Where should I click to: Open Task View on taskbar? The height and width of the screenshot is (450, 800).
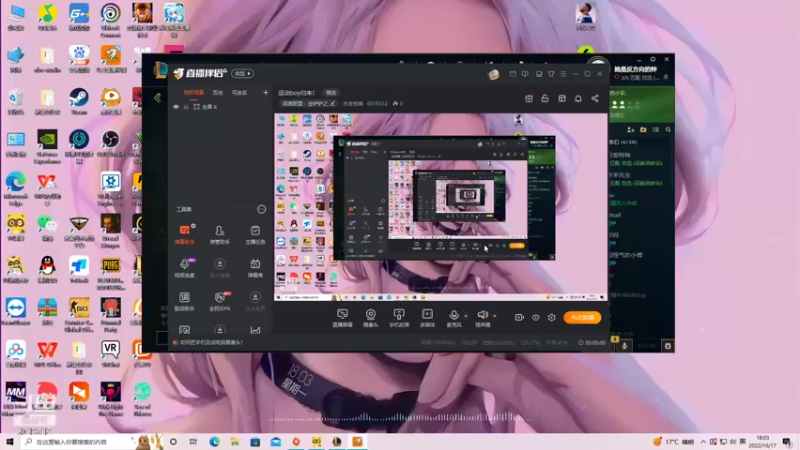pyautogui.click(x=193, y=442)
